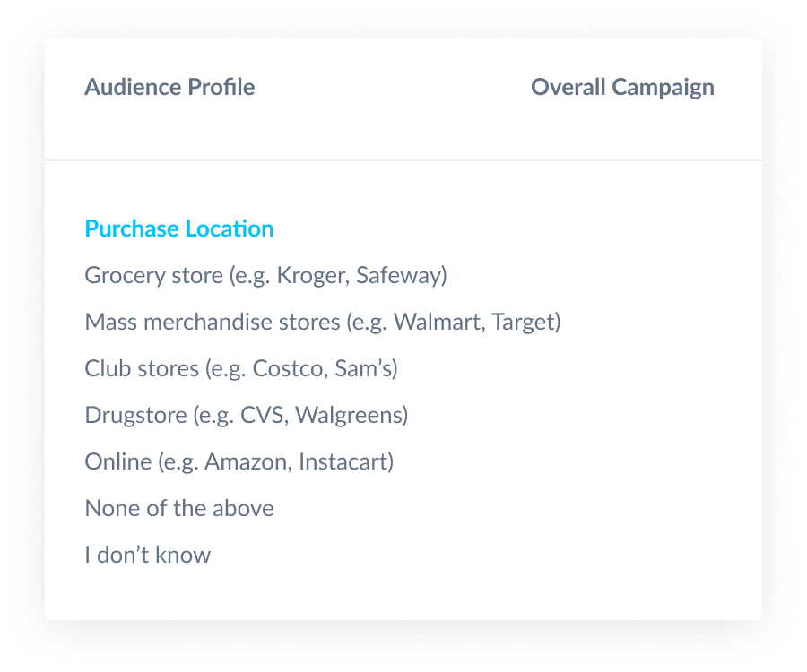Select Mass merchandise stores option
Image resolution: width=807 pixels, height=672 pixels.
(323, 322)
